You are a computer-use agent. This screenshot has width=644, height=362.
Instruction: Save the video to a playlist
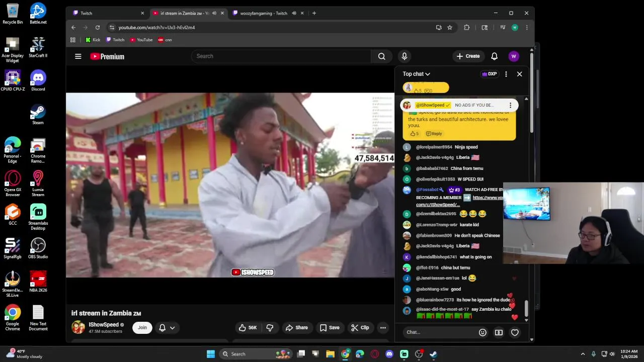(x=330, y=328)
